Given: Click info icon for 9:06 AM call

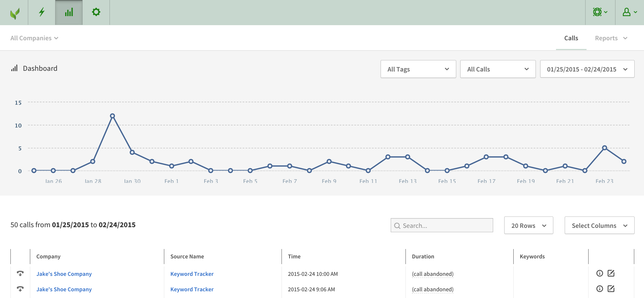Looking at the screenshot, I should (x=599, y=289).
